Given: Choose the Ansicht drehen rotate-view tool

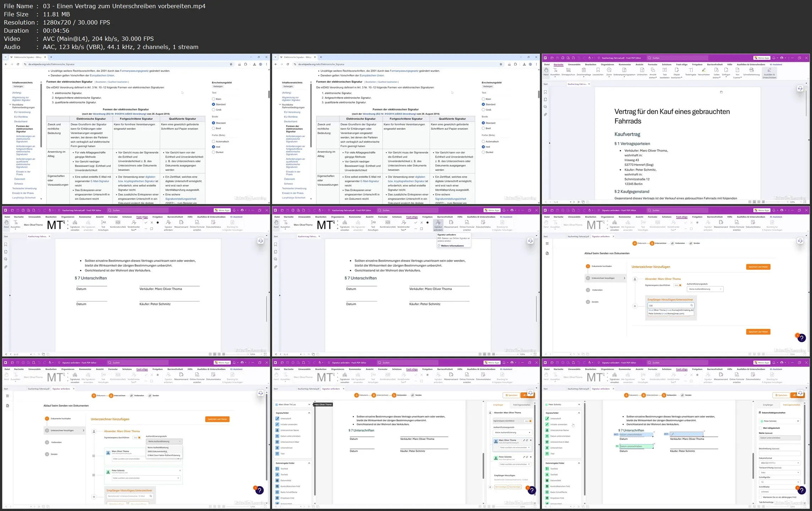Looking at the screenshot, I should [653, 73].
